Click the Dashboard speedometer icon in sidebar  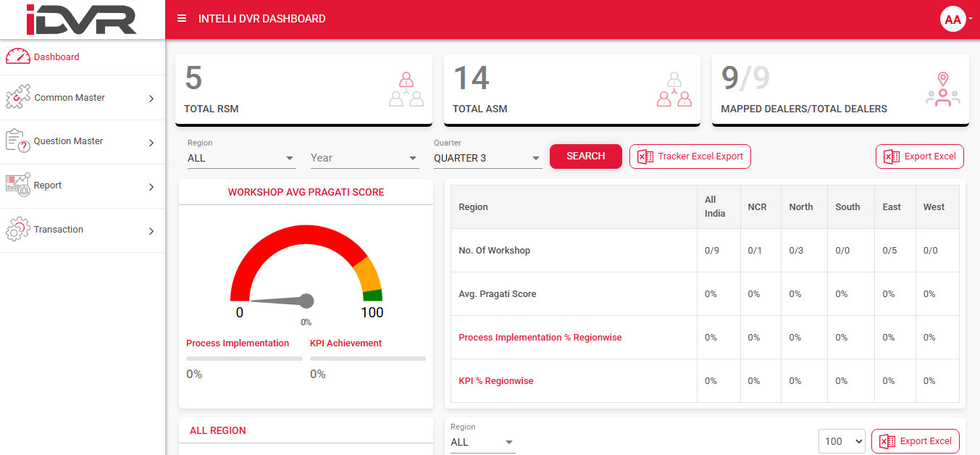tap(18, 56)
